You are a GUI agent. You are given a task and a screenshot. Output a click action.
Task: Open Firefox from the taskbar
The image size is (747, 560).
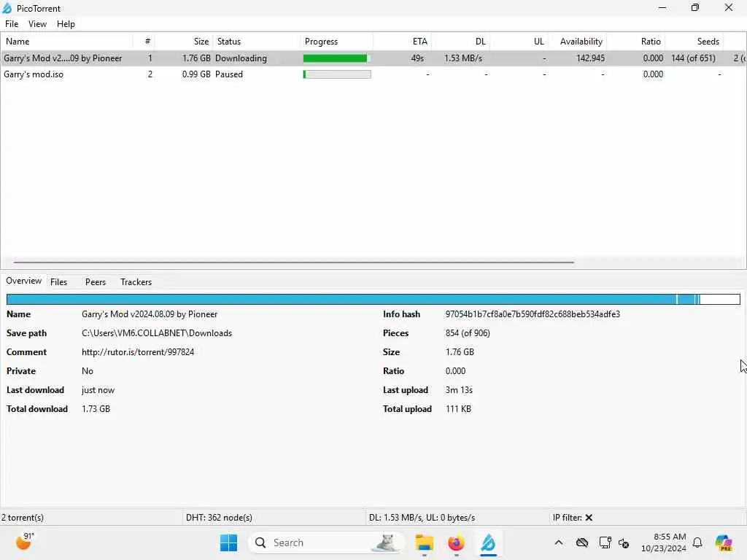pyautogui.click(x=456, y=542)
